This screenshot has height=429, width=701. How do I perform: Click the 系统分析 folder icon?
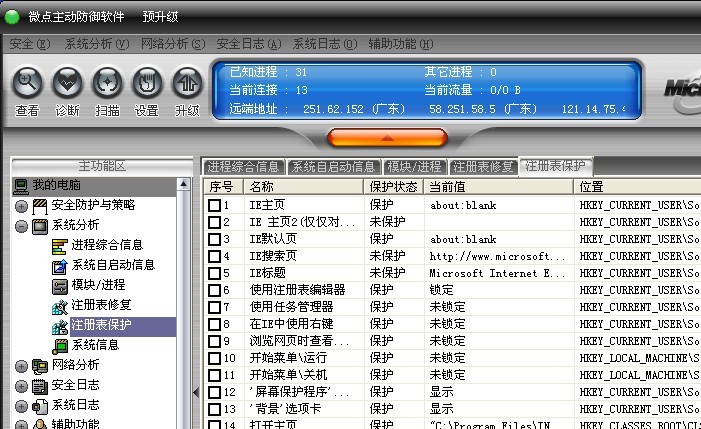click(x=40, y=226)
